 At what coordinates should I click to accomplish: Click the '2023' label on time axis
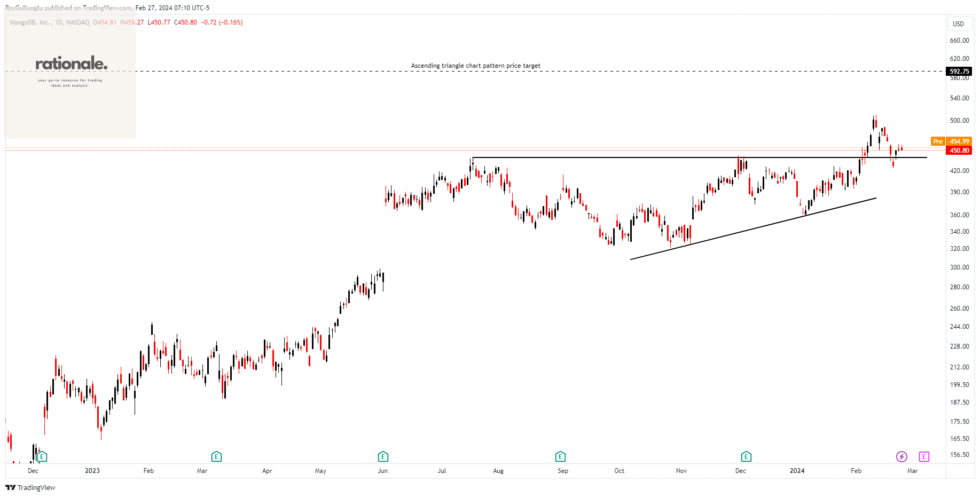click(x=92, y=471)
